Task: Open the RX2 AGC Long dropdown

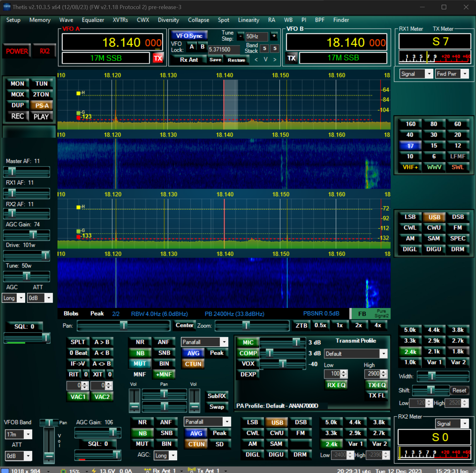Action: click(x=165, y=455)
